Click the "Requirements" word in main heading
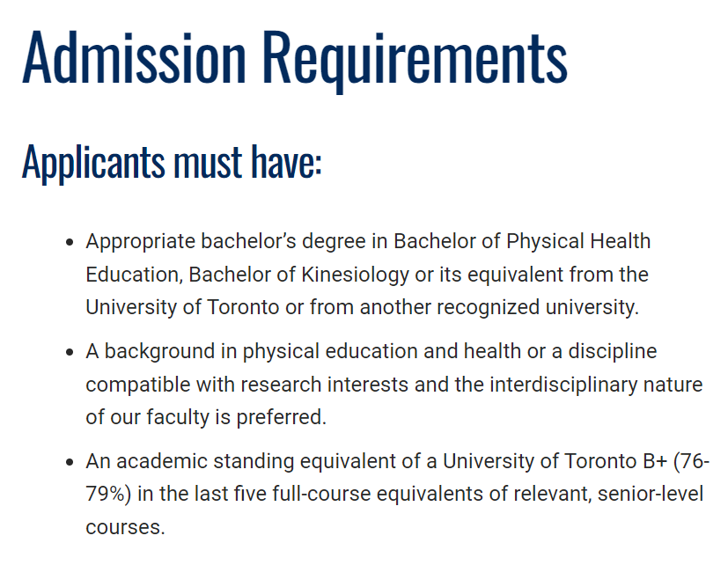This screenshot has width=728, height=565. (415, 55)
